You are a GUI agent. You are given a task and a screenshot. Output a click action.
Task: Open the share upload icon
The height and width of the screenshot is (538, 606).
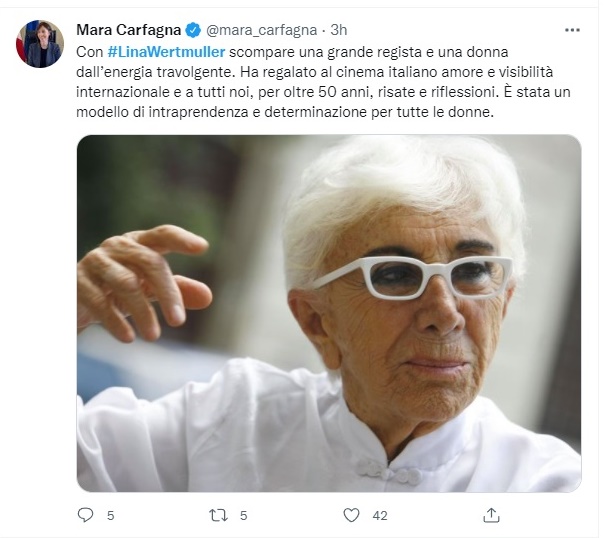[x=491, y=515]
